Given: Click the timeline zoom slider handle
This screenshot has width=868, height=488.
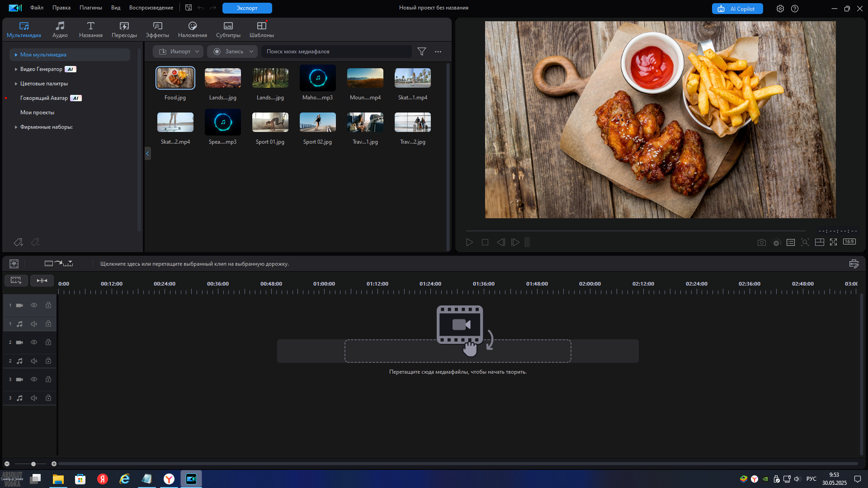Looking at the screenshot, I should click(33, 464).
